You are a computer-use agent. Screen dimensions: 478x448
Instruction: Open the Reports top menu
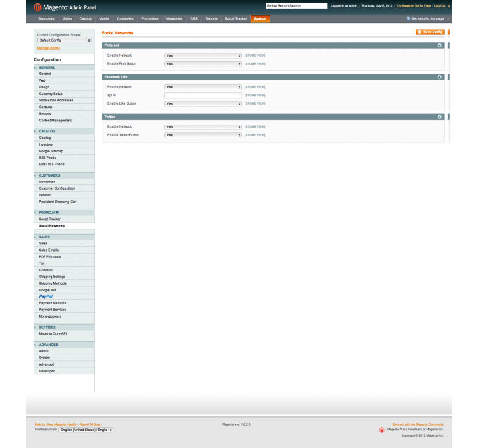[x=211, y=19]
